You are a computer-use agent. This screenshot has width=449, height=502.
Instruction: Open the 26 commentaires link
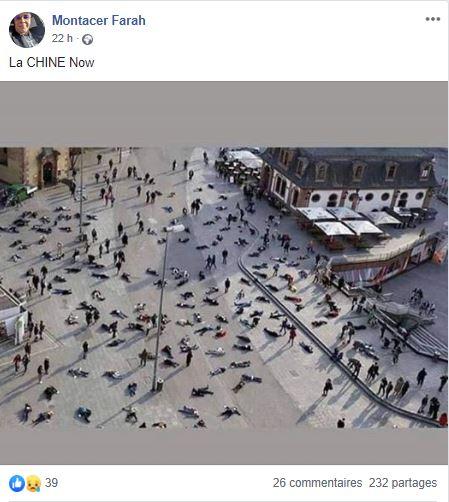click(317, 483)
